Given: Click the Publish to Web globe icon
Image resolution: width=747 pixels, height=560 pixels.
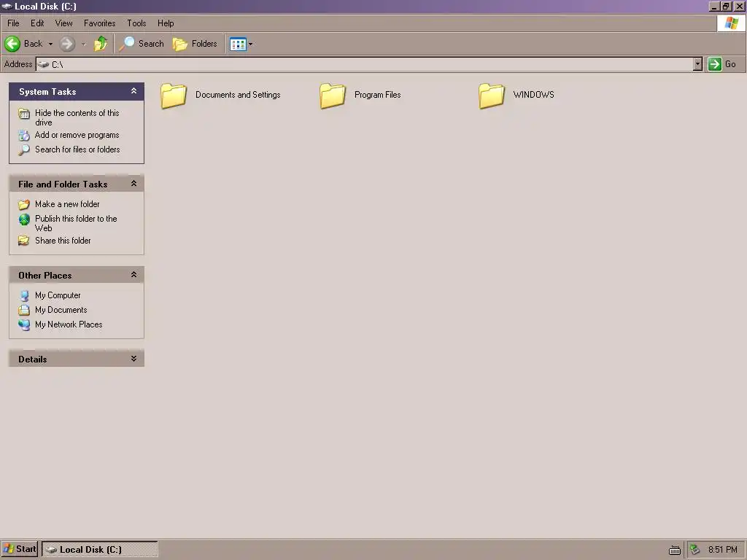Looking at the screenshot, I should pyautogui.click(x=24, y=219).
